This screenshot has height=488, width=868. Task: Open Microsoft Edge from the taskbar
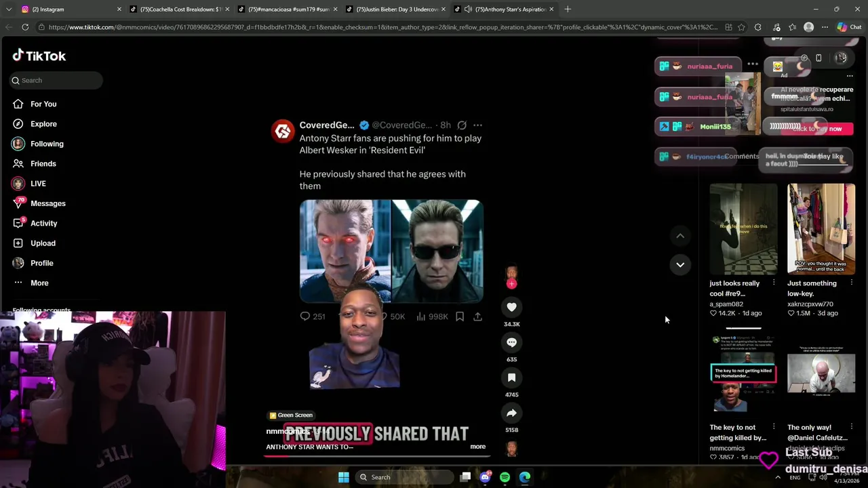[525, 477]
